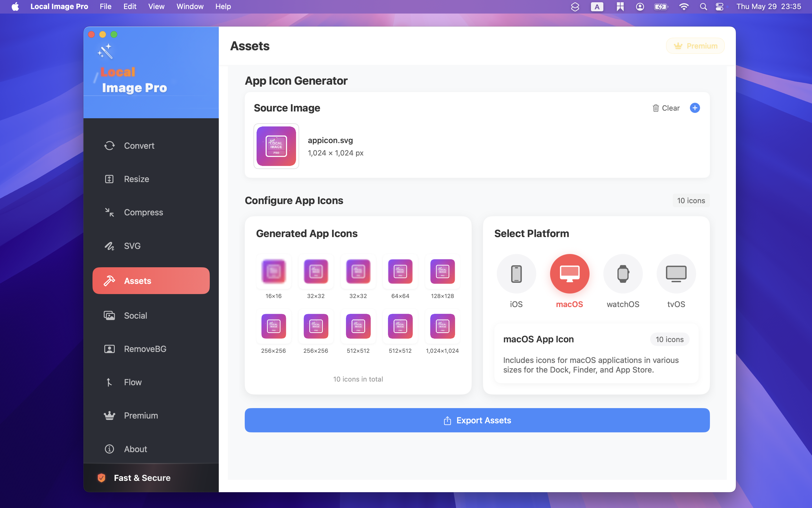Open the RemoveBG section in sidebar

(x=151, y=349)
